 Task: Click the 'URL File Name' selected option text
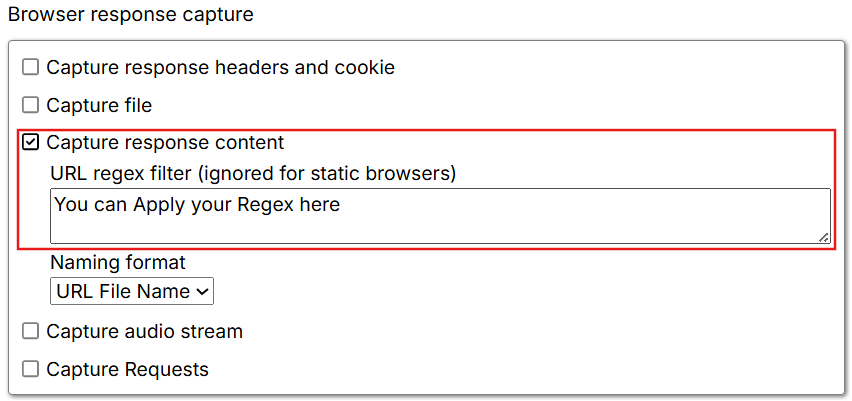pyautogui.click(x=123, y=291)
